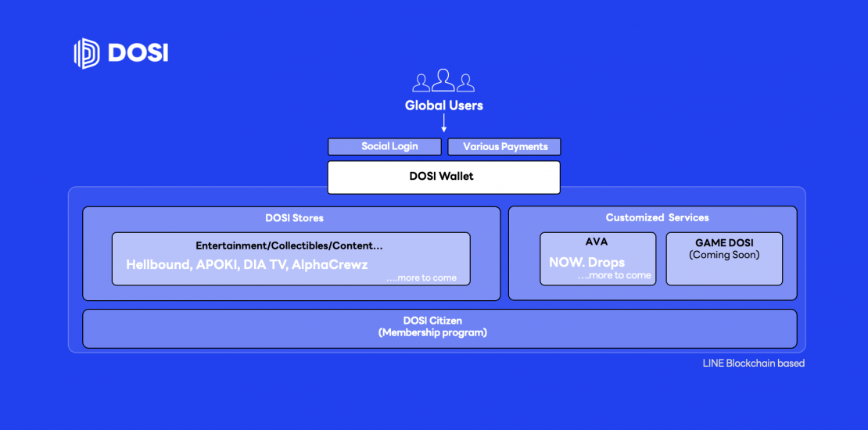This screenshot has height=430, width=868.
Task: Click more to come under Hellbound list
Action: [421, 278]
